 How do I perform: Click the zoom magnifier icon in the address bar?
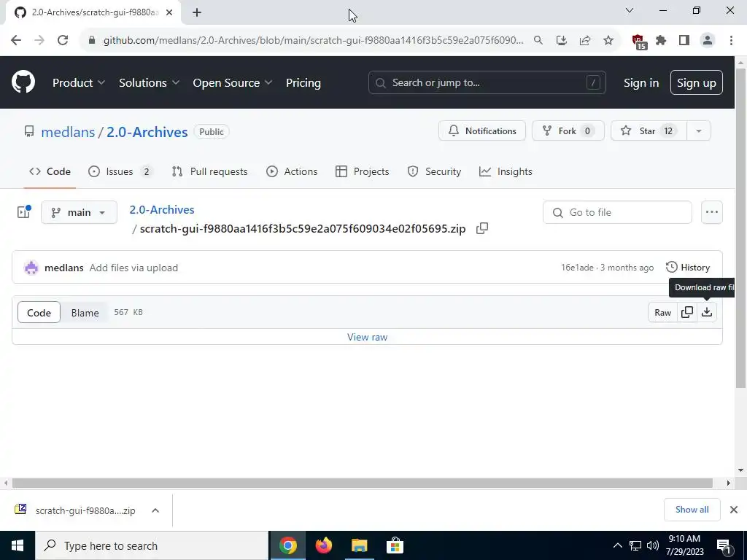(538, 41)
